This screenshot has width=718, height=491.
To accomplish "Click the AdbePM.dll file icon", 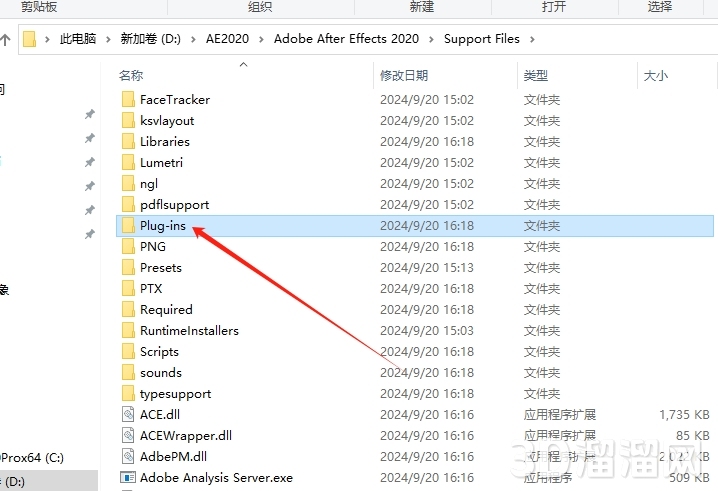I will click(x=128, y=456).
